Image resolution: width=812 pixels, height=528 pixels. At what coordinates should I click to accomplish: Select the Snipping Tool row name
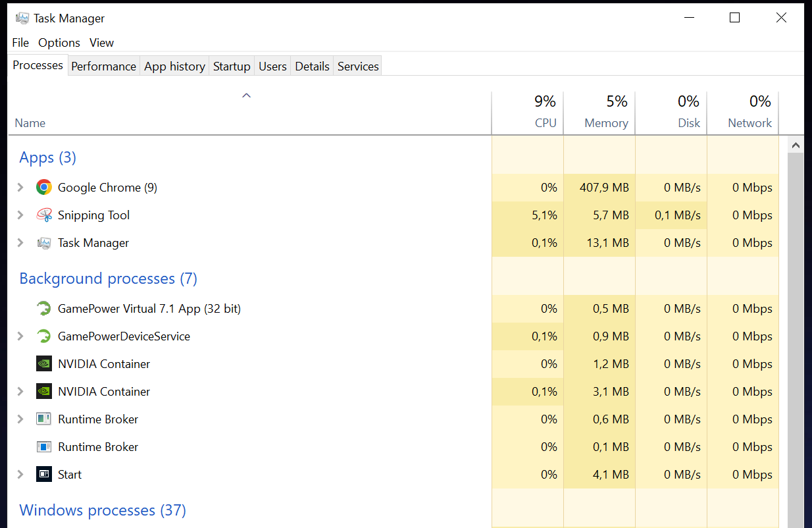[x=94, y=215]
